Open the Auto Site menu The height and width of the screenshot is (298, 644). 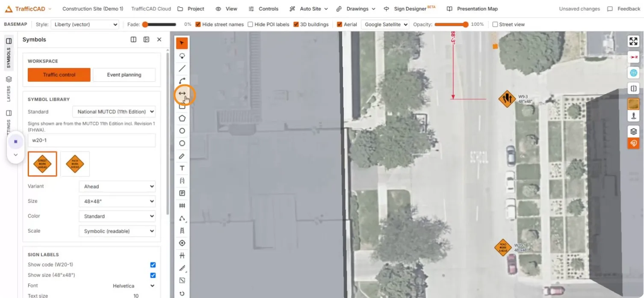[309, 9]
